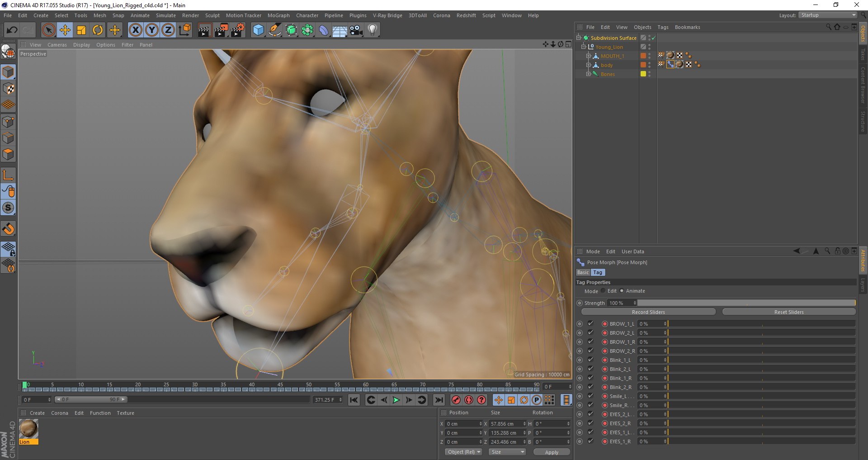
Task: Open the Deformer bend icon
Action: pos(324,30)
